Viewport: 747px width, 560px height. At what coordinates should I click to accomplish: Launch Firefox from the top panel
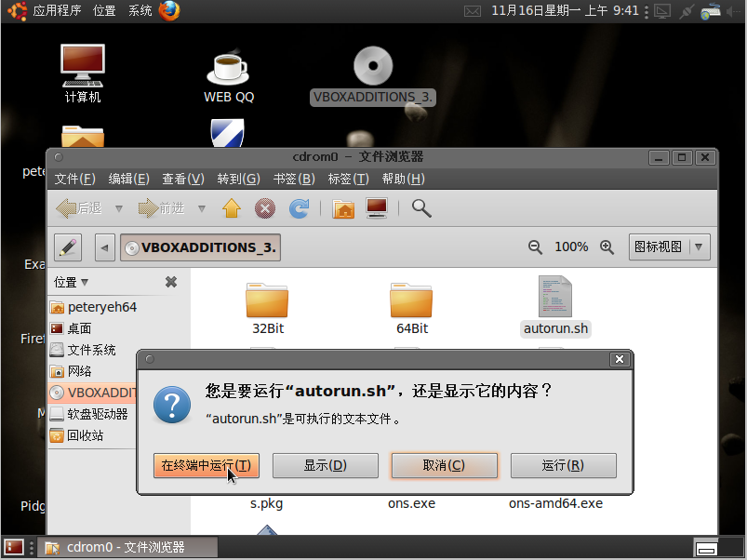pos(169,10)
